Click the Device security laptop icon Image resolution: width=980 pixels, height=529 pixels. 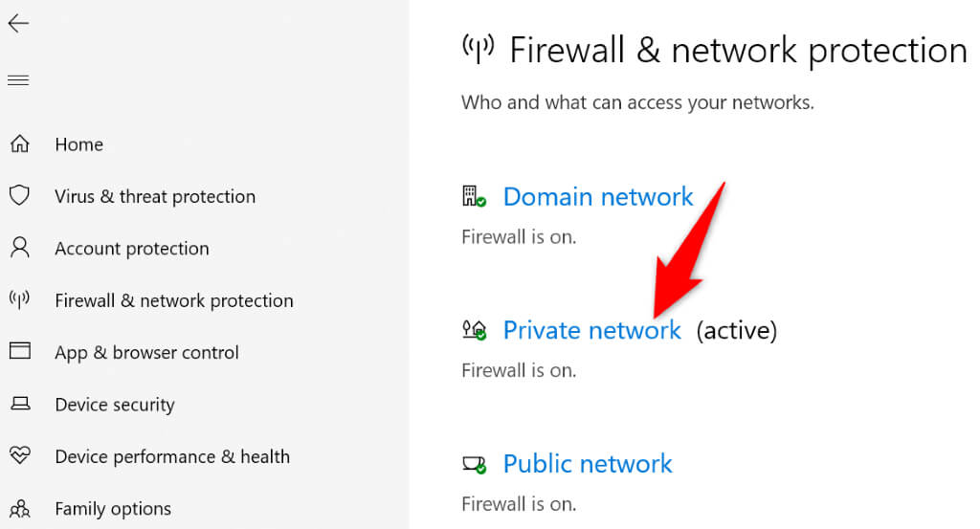19,405
